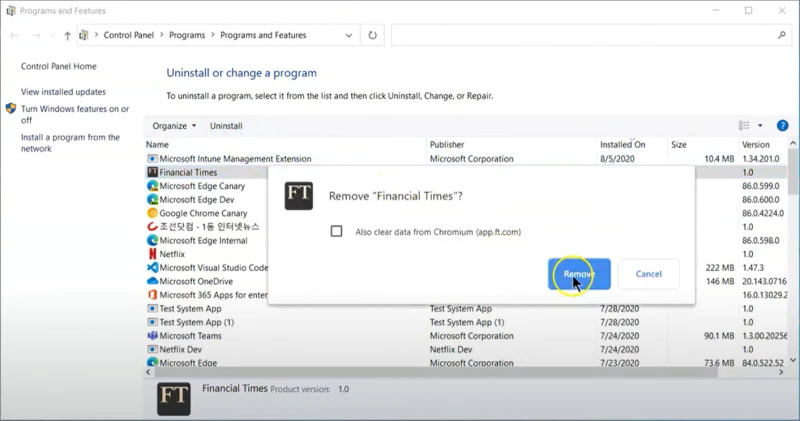Click the change view list icon

(x=744, y=126)
